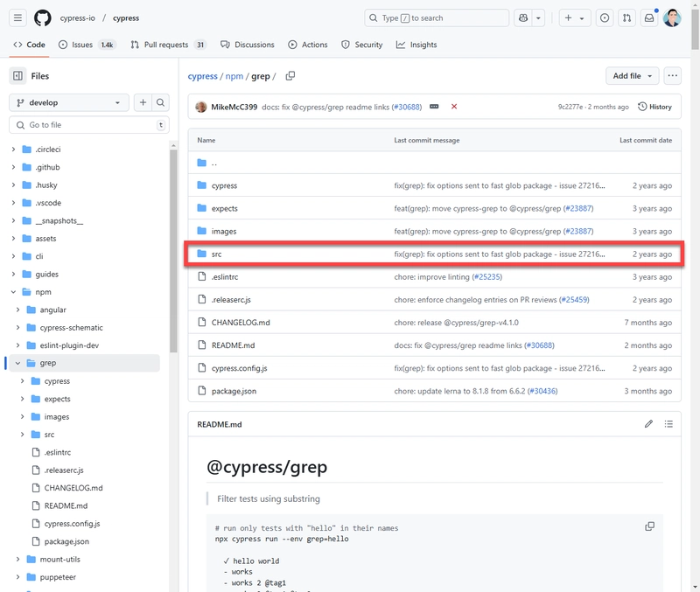Open the hamburger navigation menu

click(17, 17)
